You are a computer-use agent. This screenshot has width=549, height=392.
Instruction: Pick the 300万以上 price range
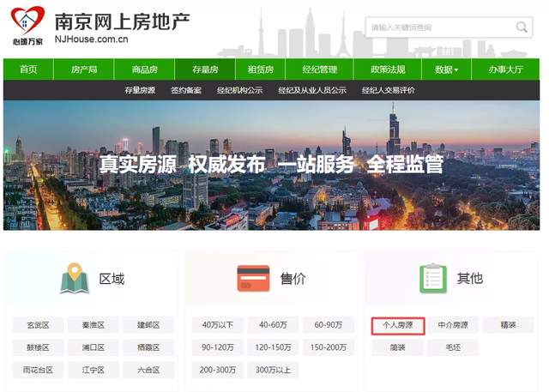pyautogui.click(x=273, y=370)
